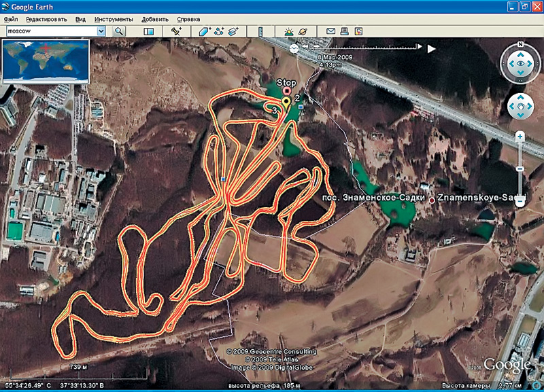Open the Файл menu
This screenshot has width=544, height=392.
click(11, 20)
